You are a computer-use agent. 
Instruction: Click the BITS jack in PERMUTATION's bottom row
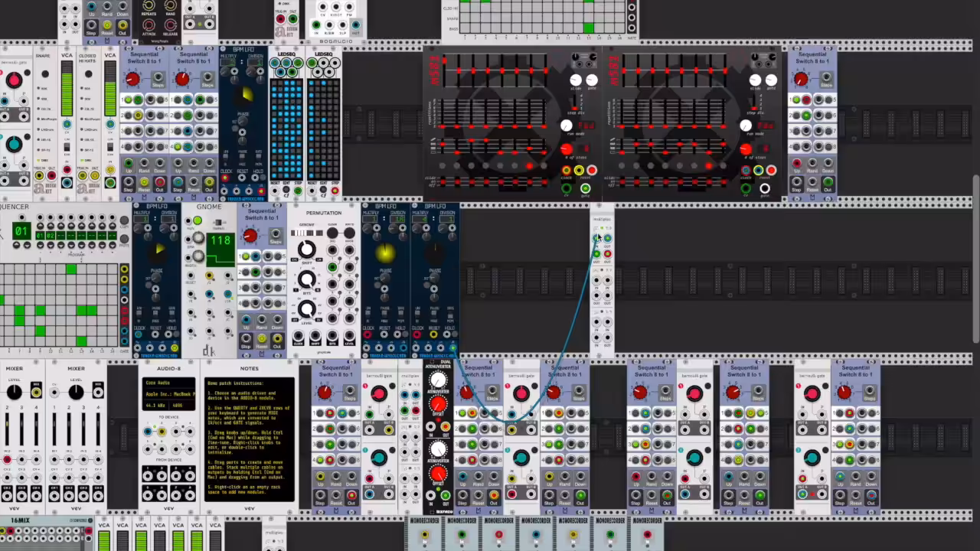click(x=332, y=337)
